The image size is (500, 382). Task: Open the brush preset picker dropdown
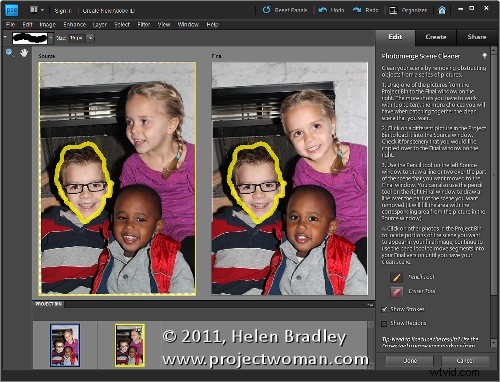(x=51, y=38)
